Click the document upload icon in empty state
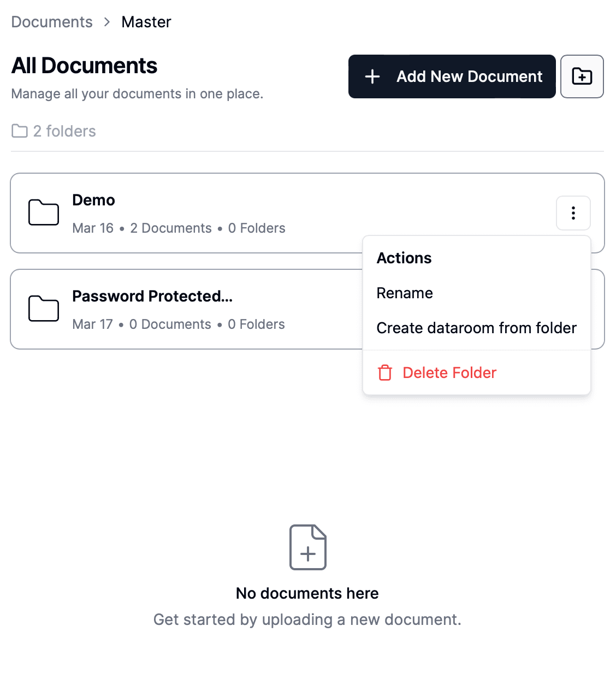The height and width of the screenshot is (685, 616). pos(307,547)
